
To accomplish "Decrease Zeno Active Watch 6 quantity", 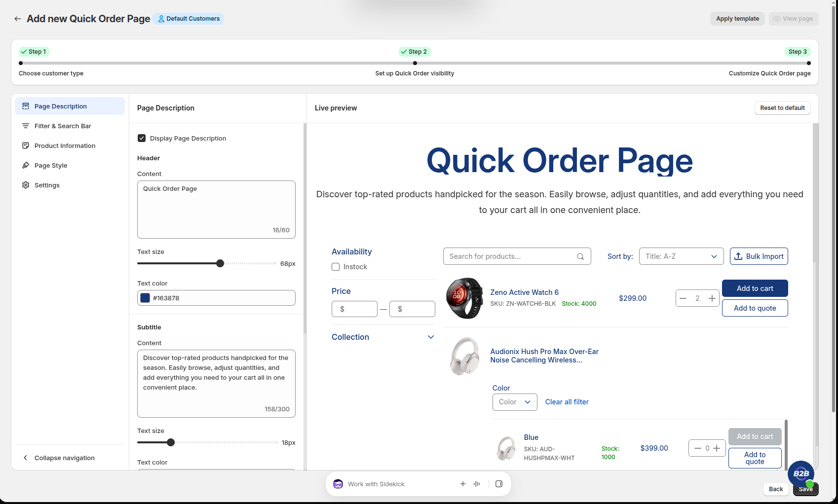I will point(683,298).
